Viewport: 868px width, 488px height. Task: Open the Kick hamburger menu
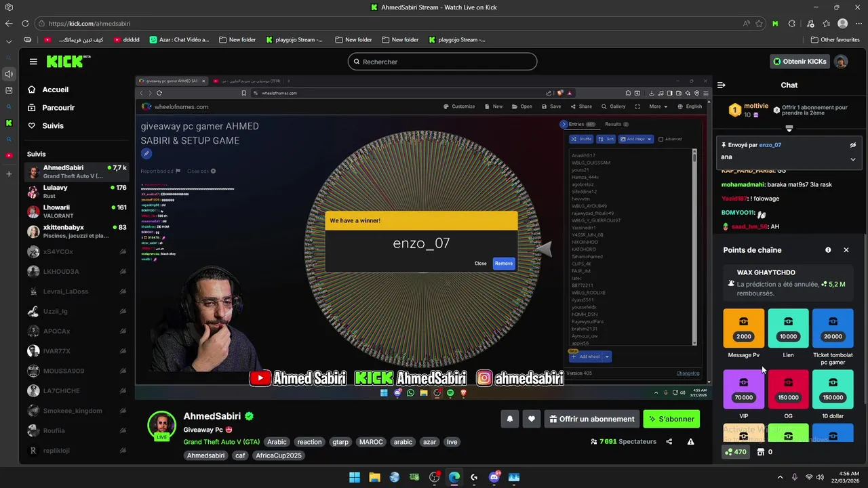pos(33,62)
